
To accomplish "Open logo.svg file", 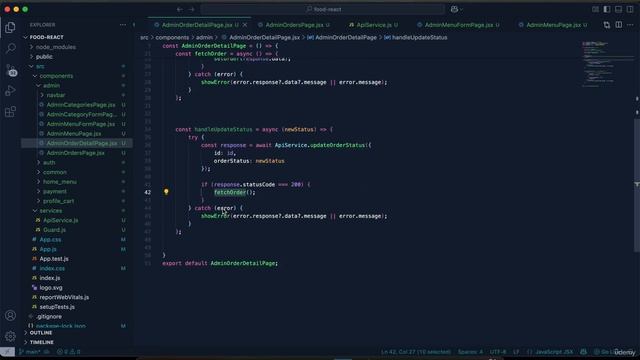I will pos(51,288).
